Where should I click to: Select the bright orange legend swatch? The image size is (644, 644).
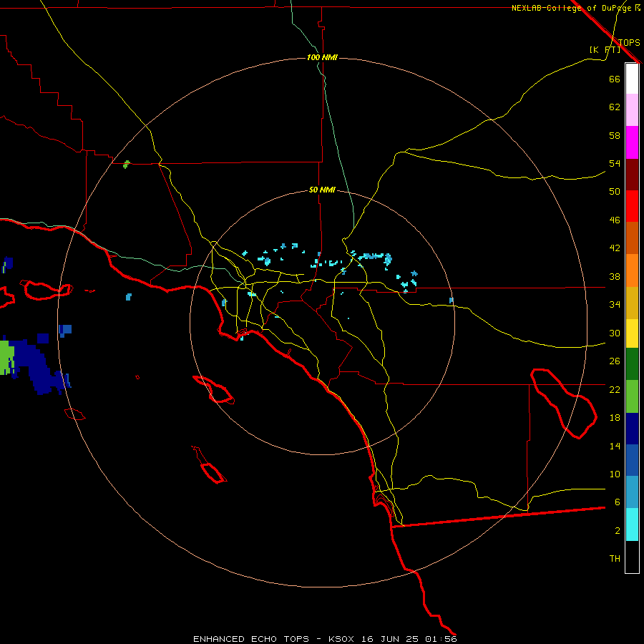(x=632, y=270)
